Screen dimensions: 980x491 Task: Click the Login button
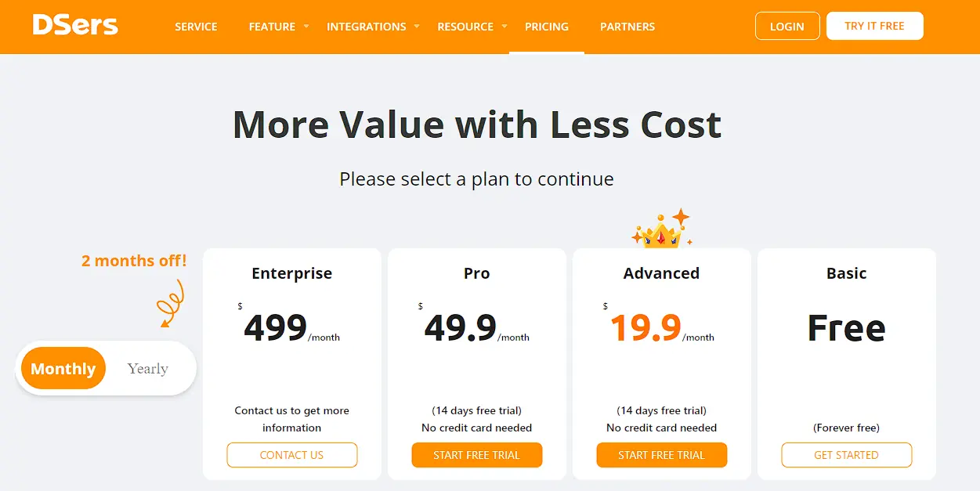(787, 26)
